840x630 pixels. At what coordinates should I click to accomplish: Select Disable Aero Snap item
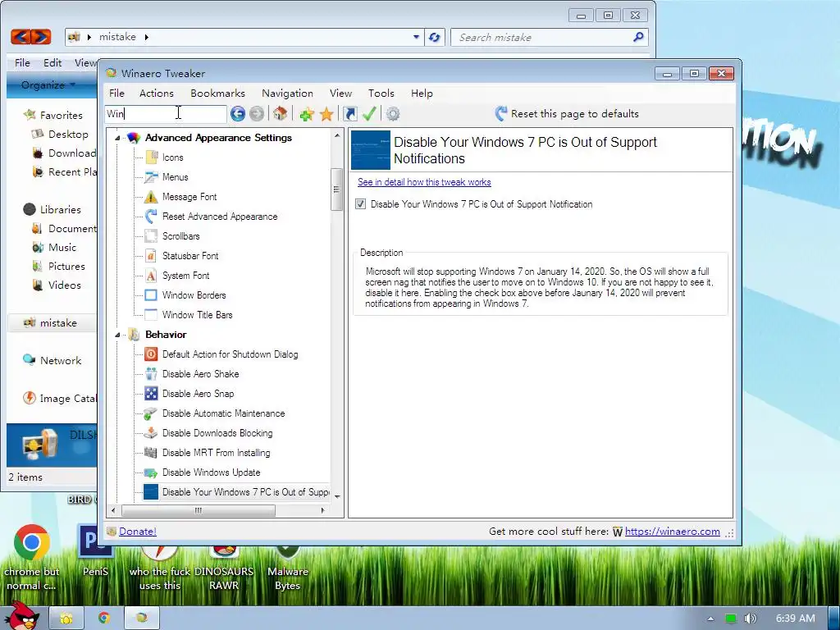198,394
